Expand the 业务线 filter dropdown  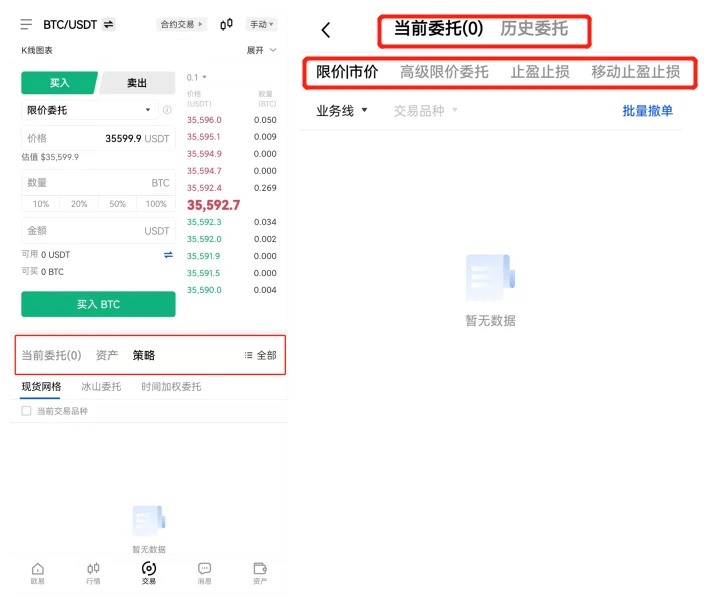[x=342, y=111]
